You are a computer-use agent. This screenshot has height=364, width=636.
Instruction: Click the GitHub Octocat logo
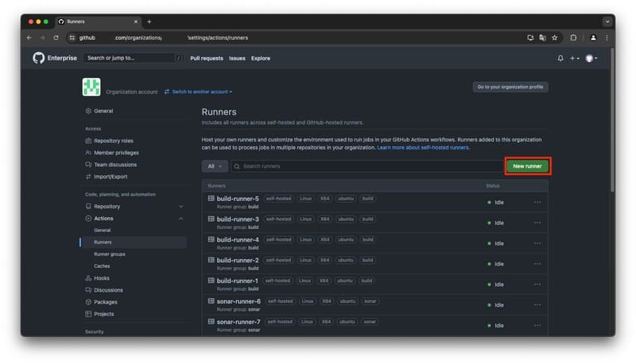pyautogui.click(x=39, y=58)
